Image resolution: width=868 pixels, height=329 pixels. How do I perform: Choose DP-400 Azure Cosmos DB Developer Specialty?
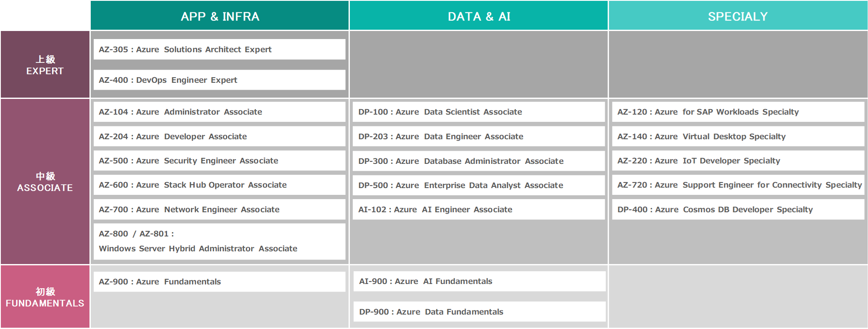[x=738, y=209]
